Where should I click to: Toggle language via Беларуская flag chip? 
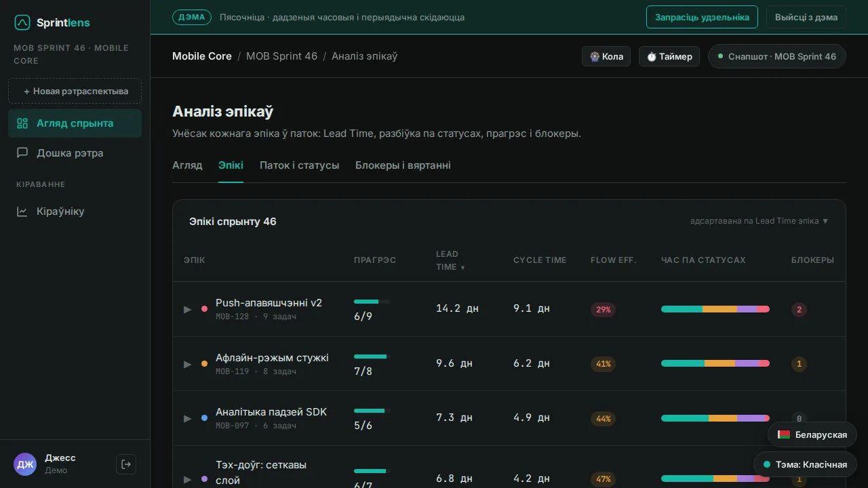click(x=812, y=434)
